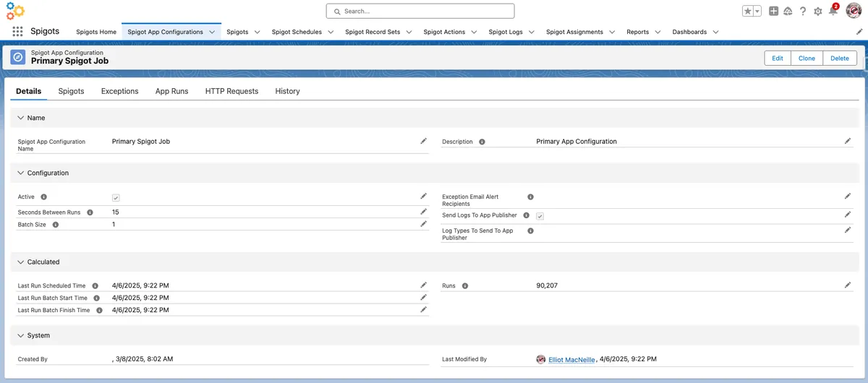This screenshot has width=868, height=383.
Task: Click the Edit button
Action: tap(778, 58)
